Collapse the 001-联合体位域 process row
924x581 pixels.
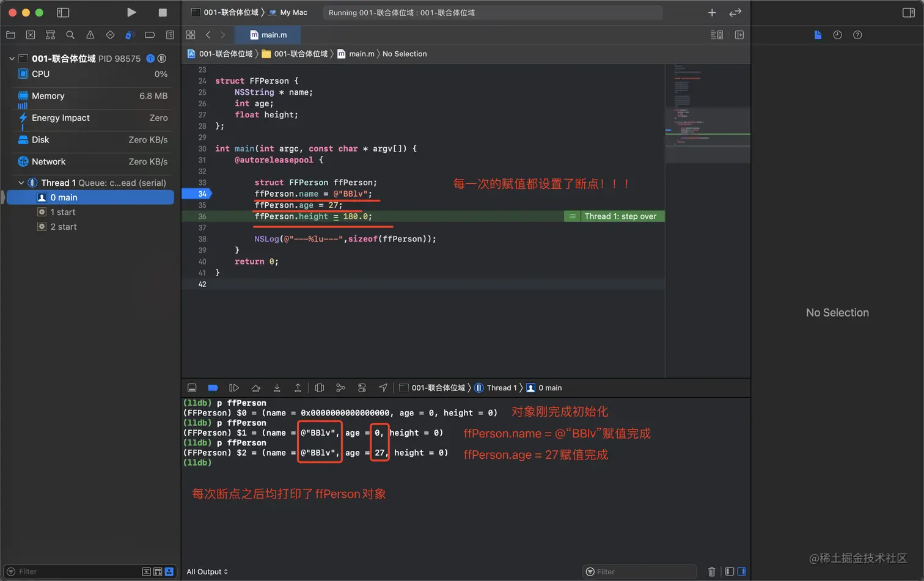tap(12, 59)
